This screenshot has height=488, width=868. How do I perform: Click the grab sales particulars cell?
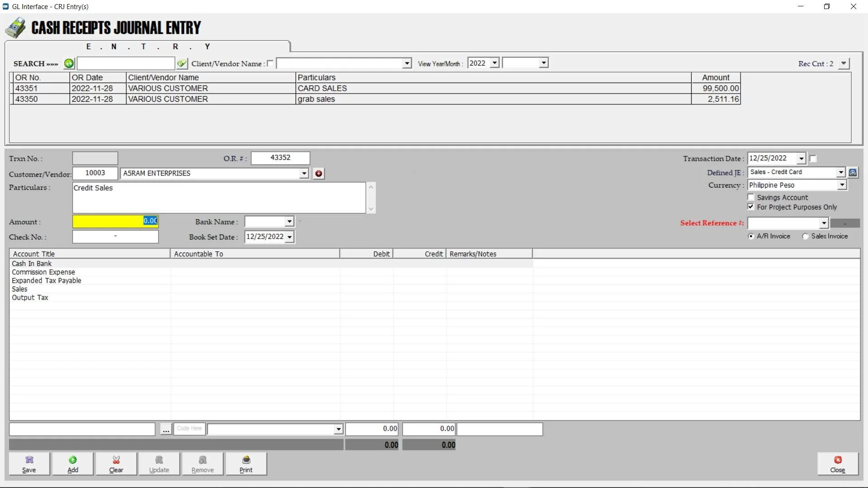(x=493, y=99)
